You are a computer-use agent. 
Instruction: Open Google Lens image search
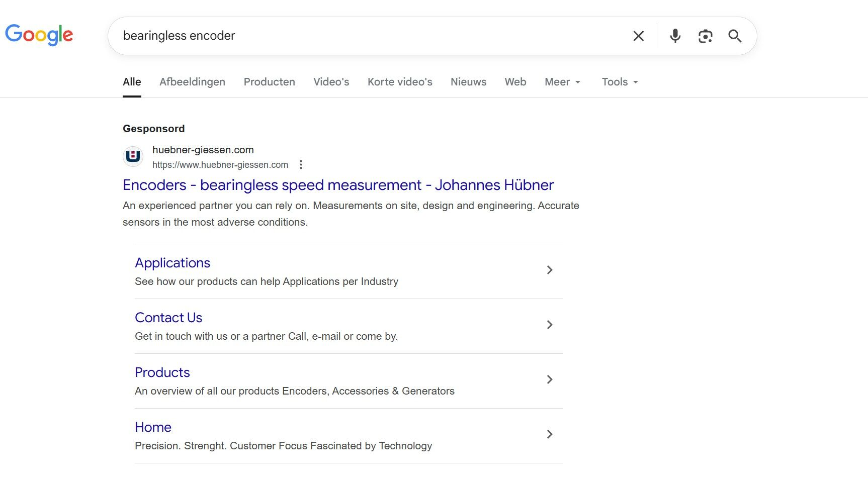pyautogui.click(x=705, y=36)
